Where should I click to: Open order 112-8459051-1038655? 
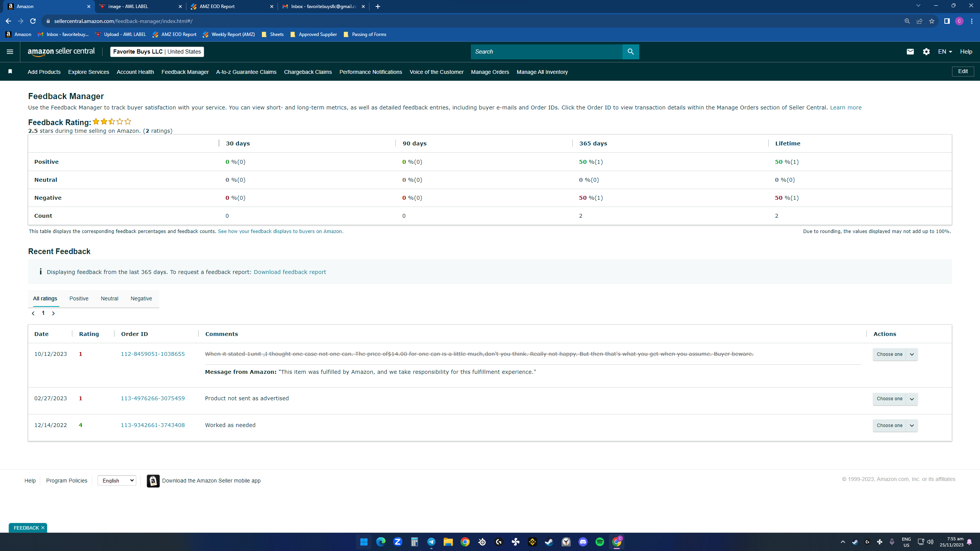pos(153,354)
